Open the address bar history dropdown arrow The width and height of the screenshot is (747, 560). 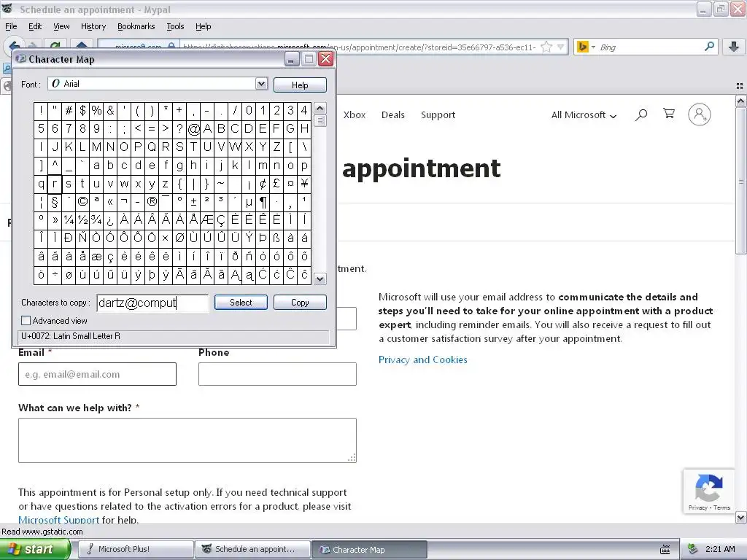561,47
